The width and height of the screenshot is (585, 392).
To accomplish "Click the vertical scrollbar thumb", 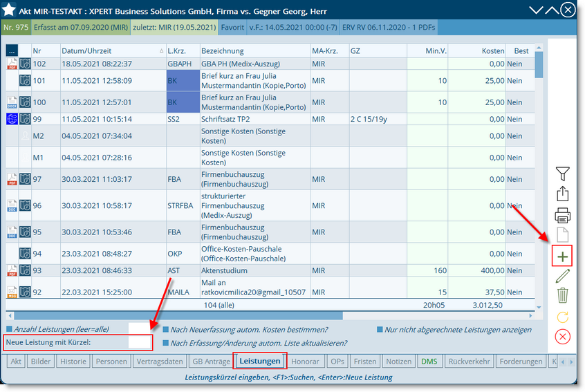I will (x=539, y=65).
